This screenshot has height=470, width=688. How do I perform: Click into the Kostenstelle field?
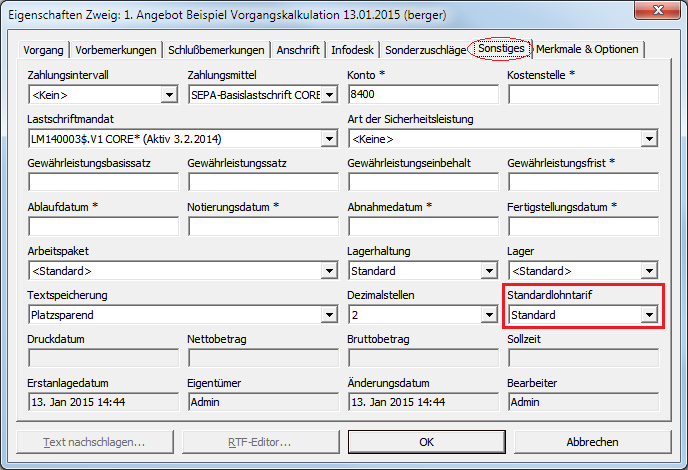click(582, 95)
